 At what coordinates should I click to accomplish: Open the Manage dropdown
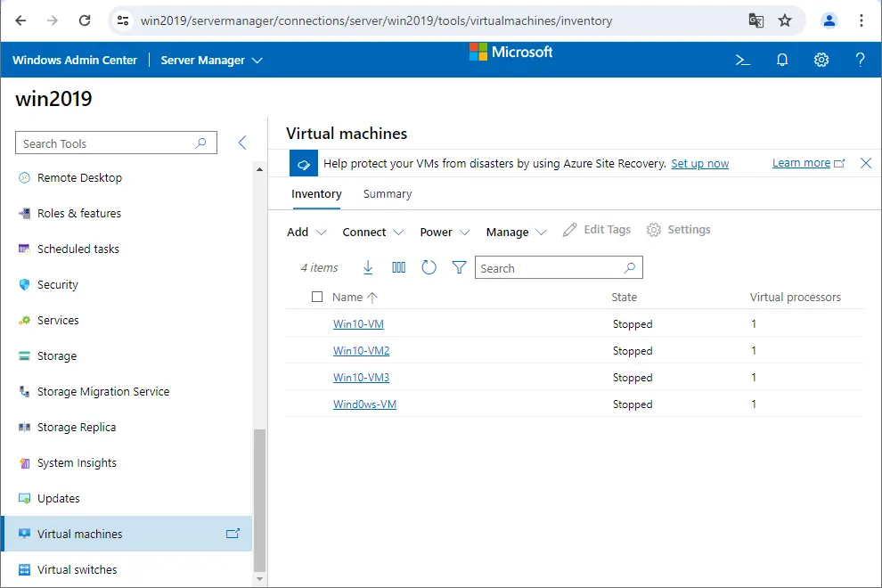[516, 232]
